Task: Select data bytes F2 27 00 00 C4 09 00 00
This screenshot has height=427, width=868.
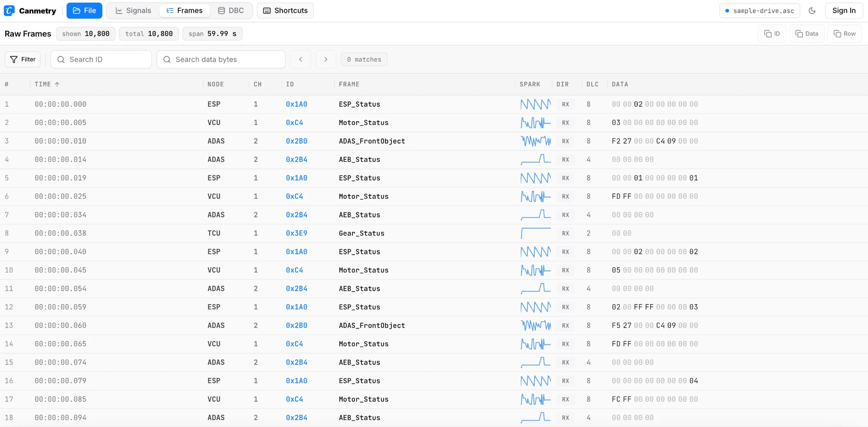Action: 655,141
